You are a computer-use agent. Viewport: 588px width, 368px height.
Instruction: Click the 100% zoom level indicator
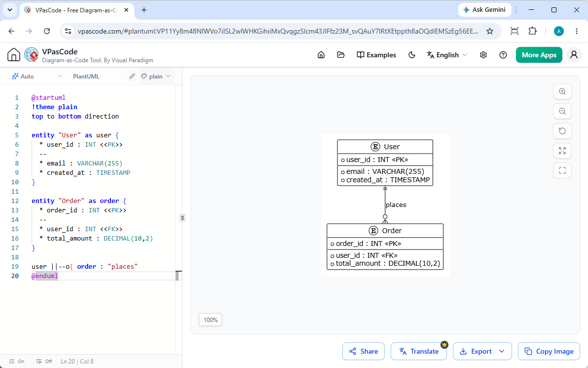pos(210,320)
